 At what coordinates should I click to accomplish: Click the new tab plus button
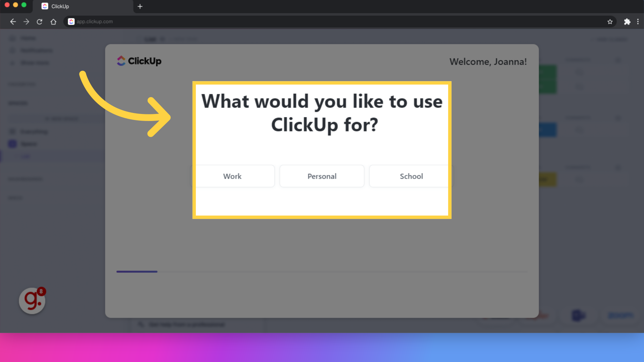point(140,6)
